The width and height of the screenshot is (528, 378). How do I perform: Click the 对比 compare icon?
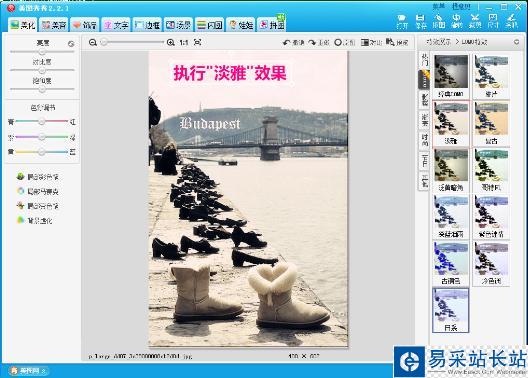371,42
